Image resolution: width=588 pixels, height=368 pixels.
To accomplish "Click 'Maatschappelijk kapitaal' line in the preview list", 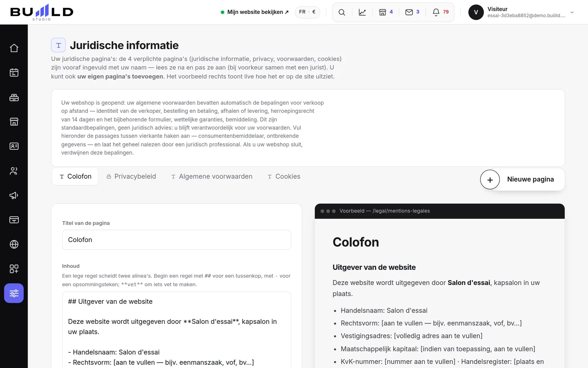I will click(438, 349).
